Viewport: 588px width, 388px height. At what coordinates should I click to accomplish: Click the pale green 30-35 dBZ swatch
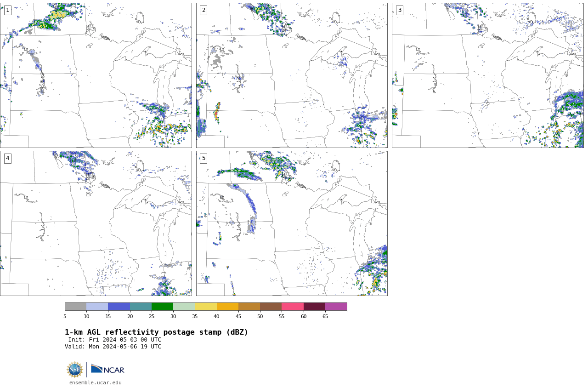coord(184,307)
